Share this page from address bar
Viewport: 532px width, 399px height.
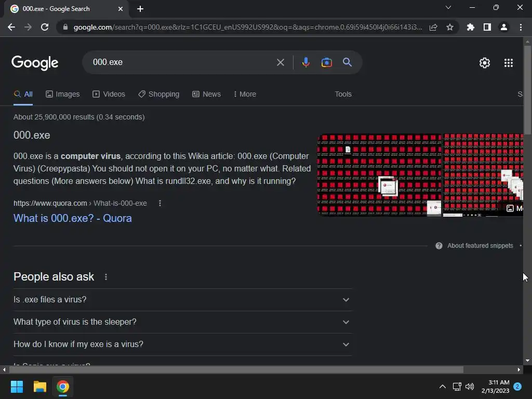(433, 27)
